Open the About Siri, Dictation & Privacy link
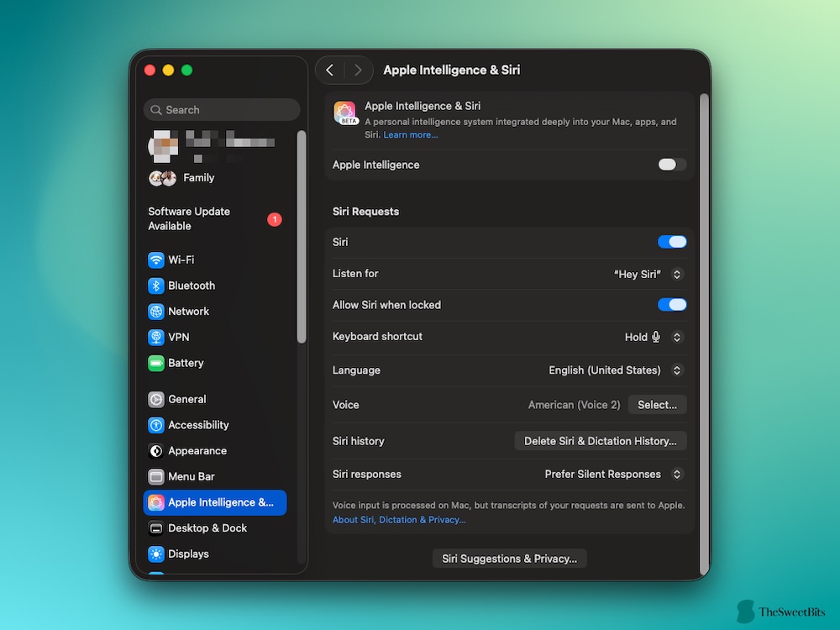840x630 pixels. [399, 520]
